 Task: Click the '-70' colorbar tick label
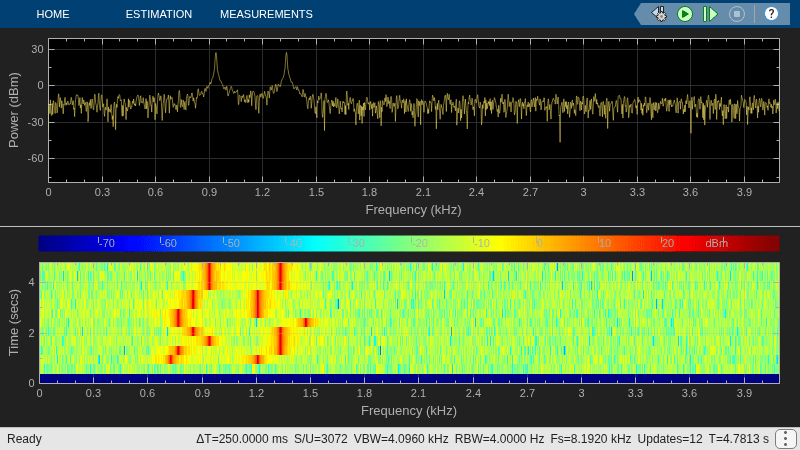pyautogui.click(x=106, y=243)
